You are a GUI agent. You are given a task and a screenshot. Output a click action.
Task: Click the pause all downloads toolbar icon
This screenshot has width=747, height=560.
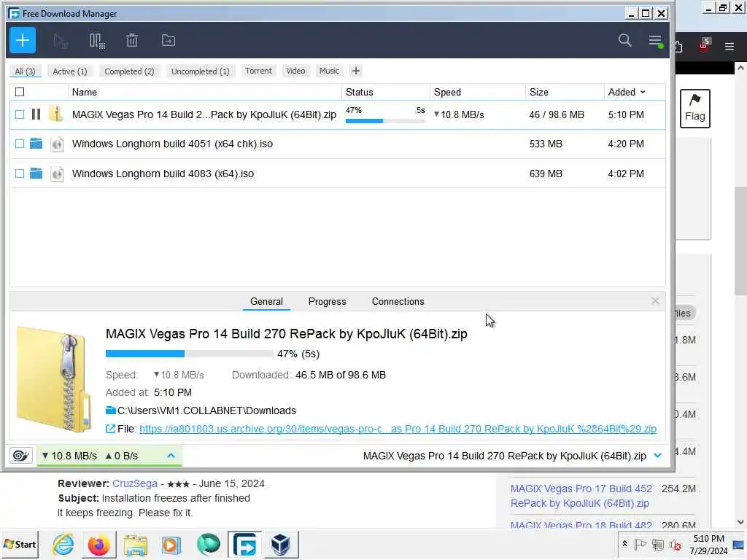coord(97,41)
